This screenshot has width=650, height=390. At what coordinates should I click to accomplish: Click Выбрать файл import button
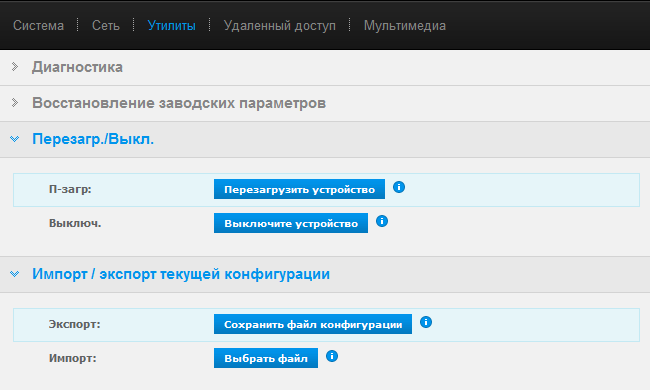coord(266,358)
